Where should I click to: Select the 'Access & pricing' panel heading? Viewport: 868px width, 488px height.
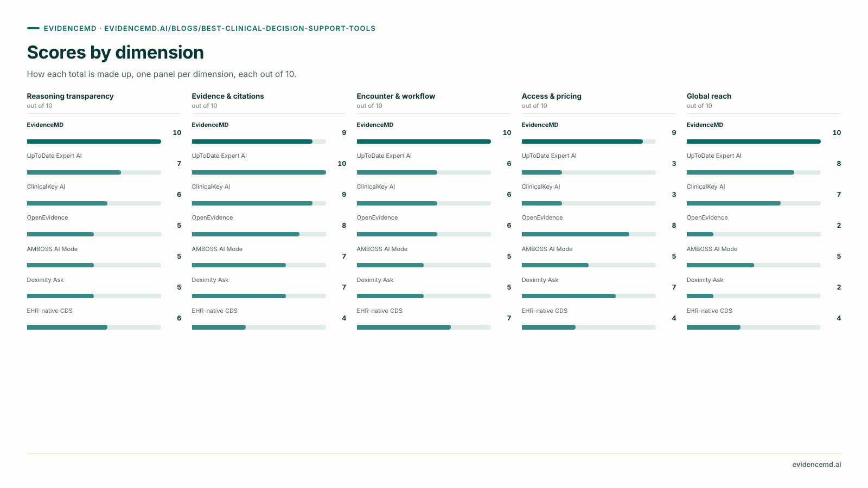552,96
